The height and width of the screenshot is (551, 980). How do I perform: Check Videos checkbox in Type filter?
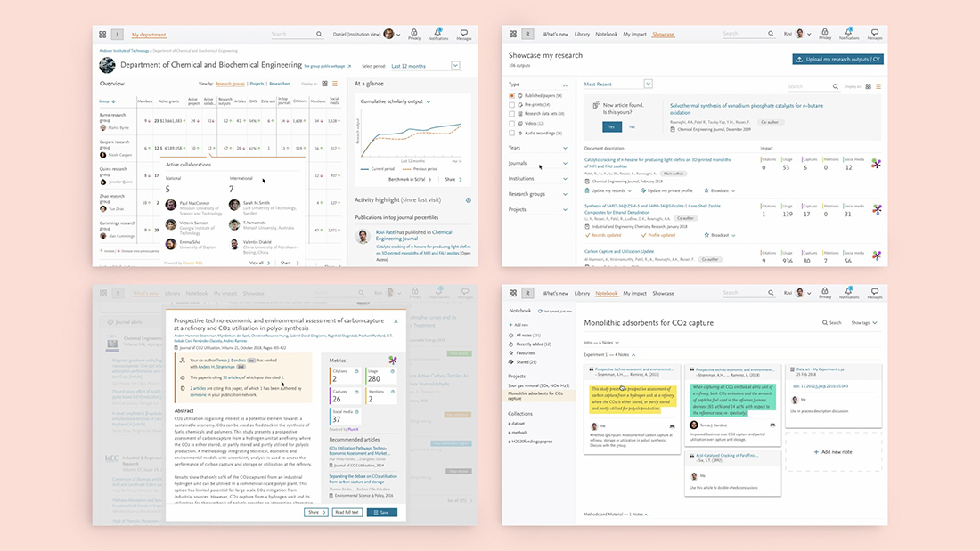[512, 123]
